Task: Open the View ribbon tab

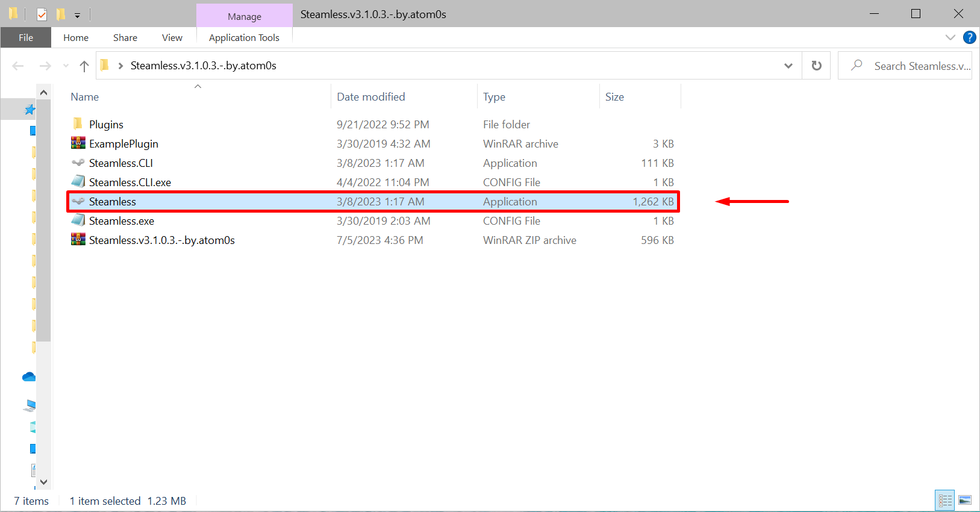Action: [172, 37]
